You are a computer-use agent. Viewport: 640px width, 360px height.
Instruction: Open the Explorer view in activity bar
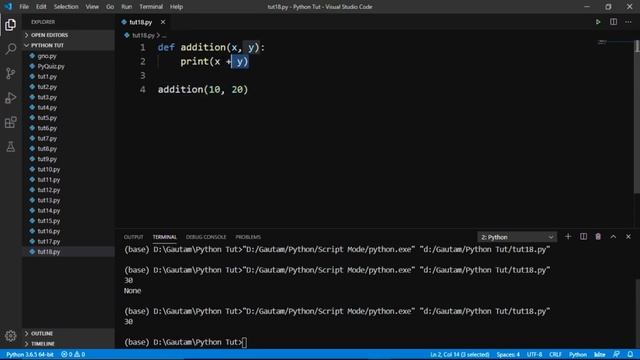pos(11,24)
